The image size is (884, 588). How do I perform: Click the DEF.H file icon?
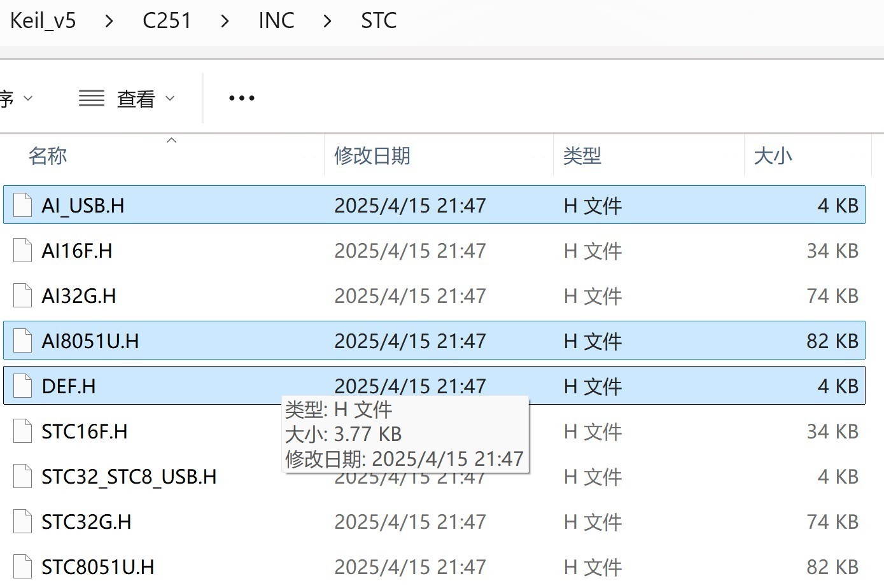(x=23, y=386)
